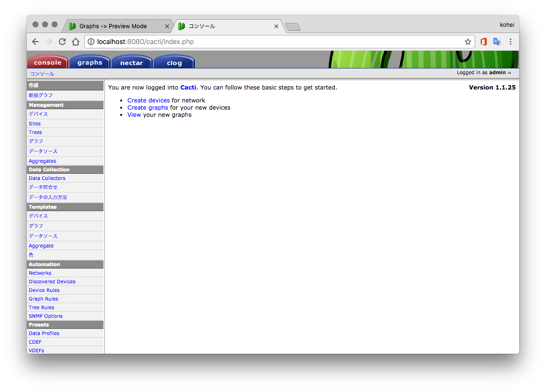Expand the logged in as admin menu
Image resolution: width=546 pixels, height=392 pixels.
coord(484,73)
